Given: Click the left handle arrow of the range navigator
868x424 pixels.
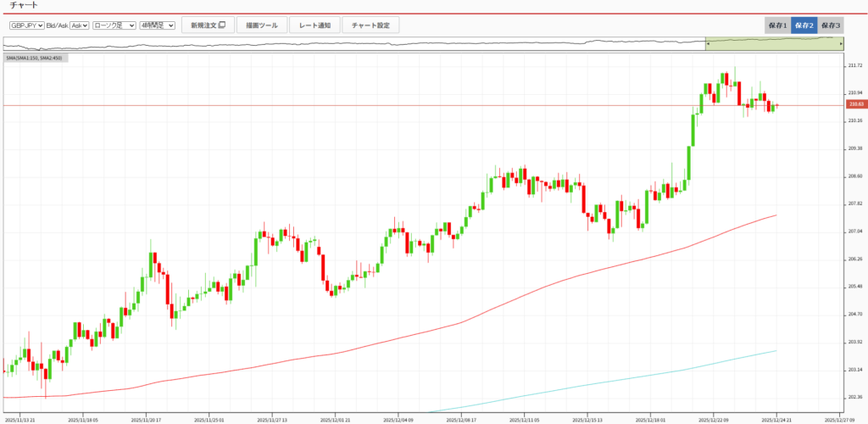Looking at the screenshot, I should point(708,43).
